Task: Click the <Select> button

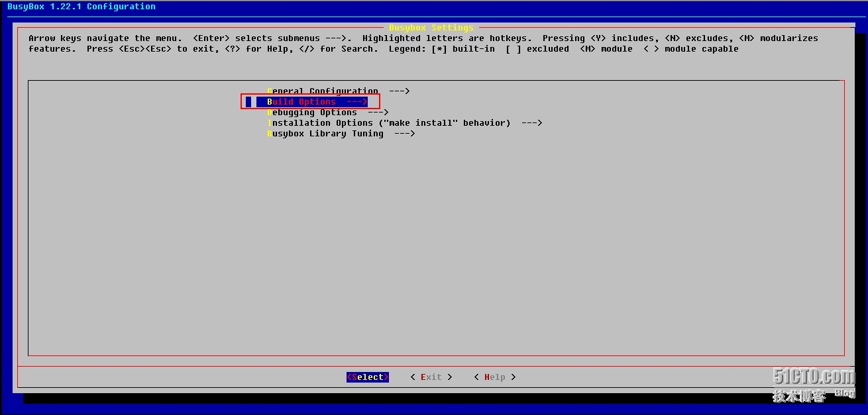Action: (x=368, y=377)
